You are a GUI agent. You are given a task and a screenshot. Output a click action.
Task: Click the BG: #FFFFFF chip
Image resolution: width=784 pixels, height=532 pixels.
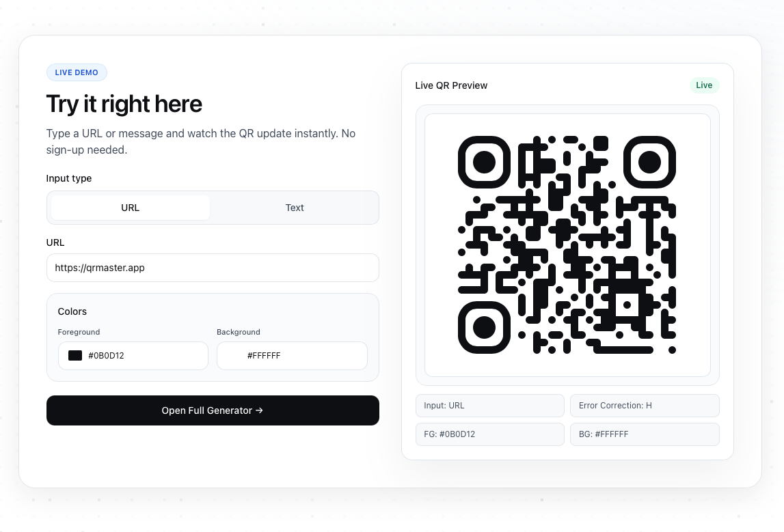coord(645,434)
